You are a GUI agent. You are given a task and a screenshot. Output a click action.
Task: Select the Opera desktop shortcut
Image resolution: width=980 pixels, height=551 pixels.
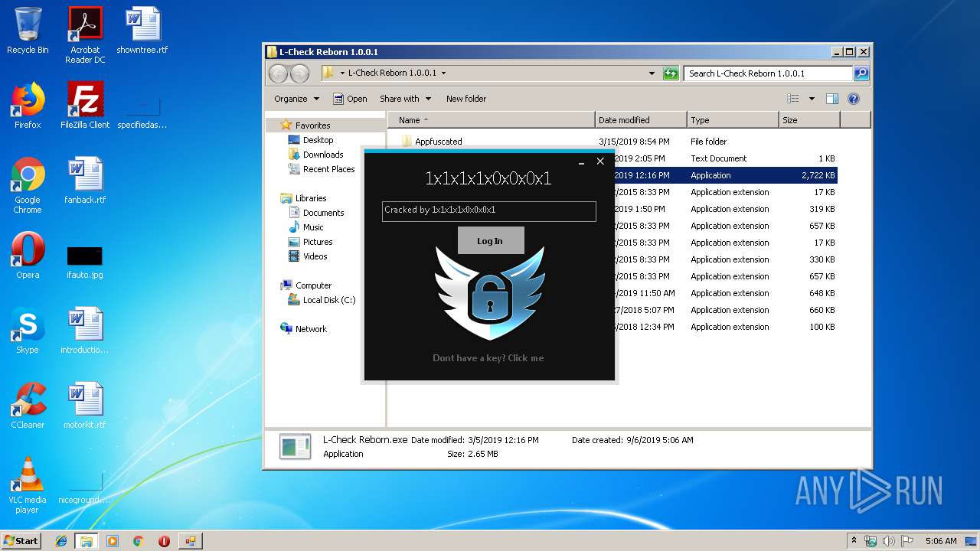(28, 256)
